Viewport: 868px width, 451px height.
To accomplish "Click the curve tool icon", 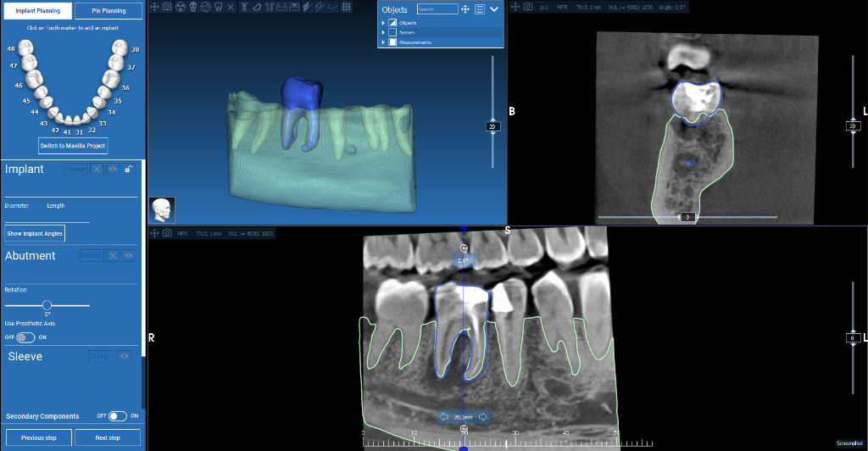I will tap(332, 7).
